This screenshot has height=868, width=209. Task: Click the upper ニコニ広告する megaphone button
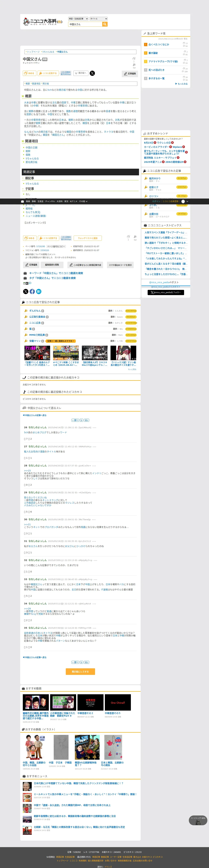coord(48,73)
